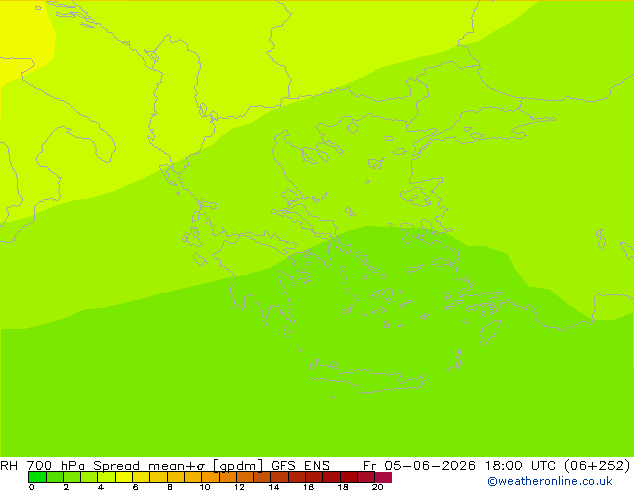Choose the yellow legend swatch above the 6 label
The height and width of the screenshot is (490, 634).
(x=141, y=477)
